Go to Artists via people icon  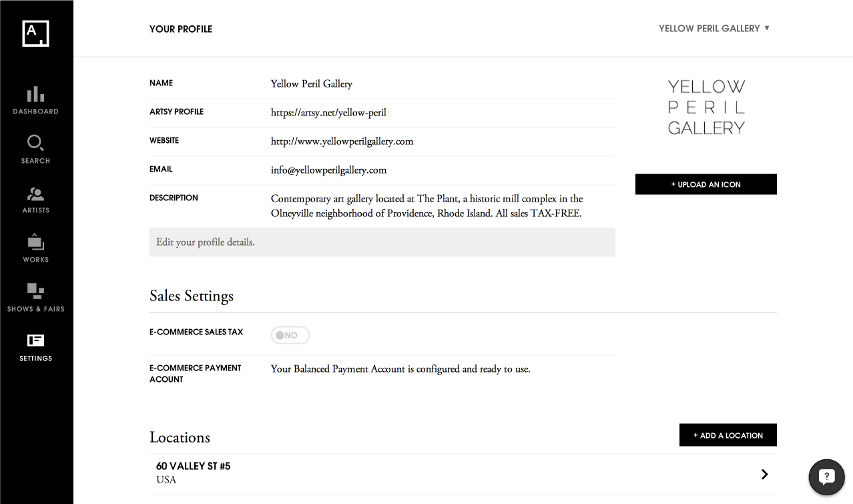(x=35, y=194)
